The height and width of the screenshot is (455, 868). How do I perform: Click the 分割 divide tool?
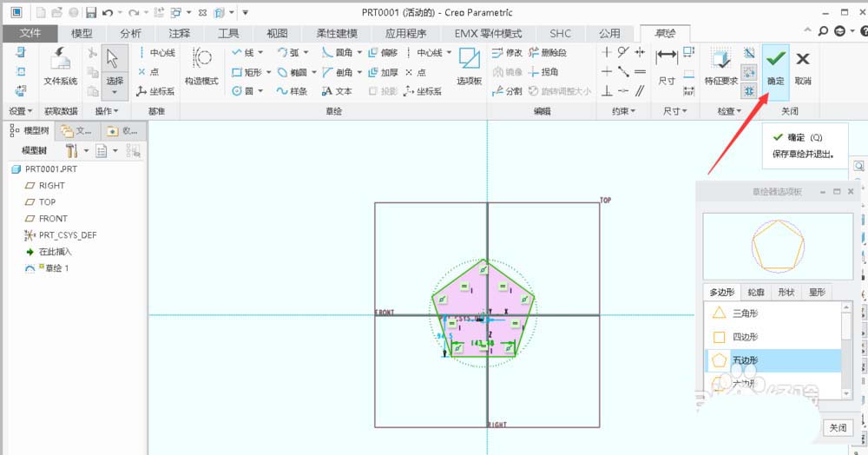[507, 91]
